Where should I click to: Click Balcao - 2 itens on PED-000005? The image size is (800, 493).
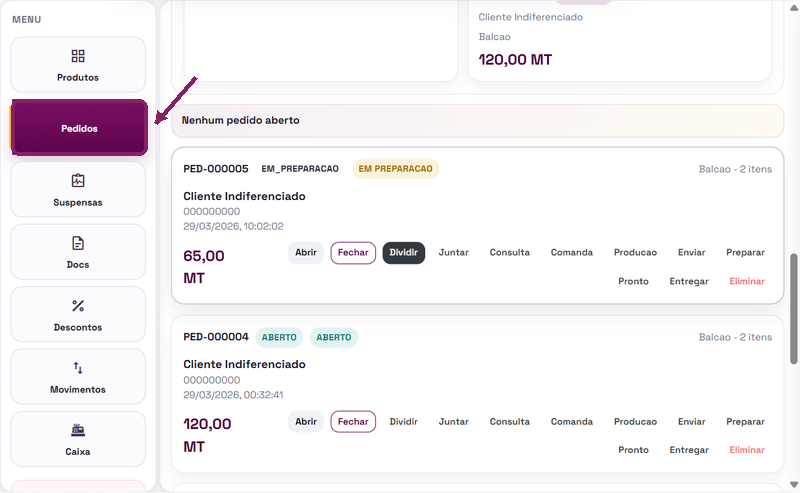735,169
